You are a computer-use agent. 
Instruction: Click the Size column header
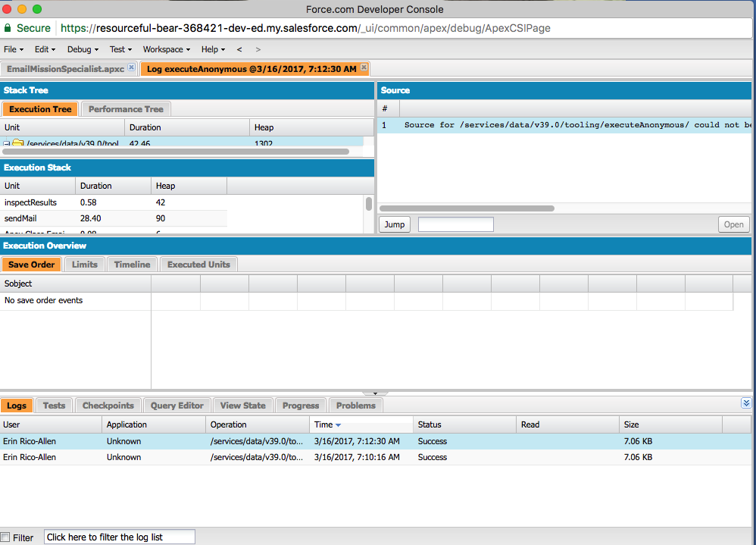(x=670, y=424)
